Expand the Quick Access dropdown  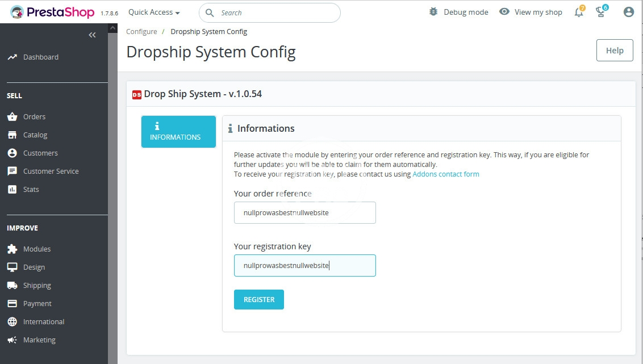coord(154,12)
